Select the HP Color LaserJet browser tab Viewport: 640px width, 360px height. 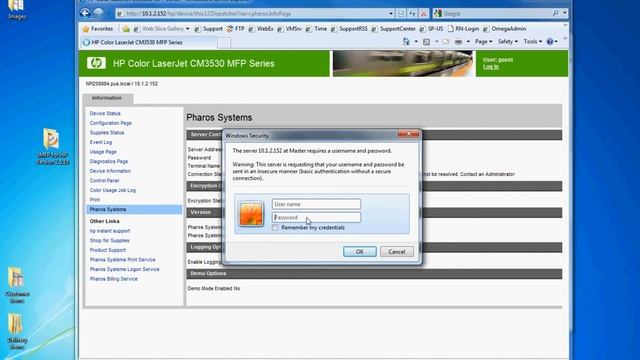148,42
